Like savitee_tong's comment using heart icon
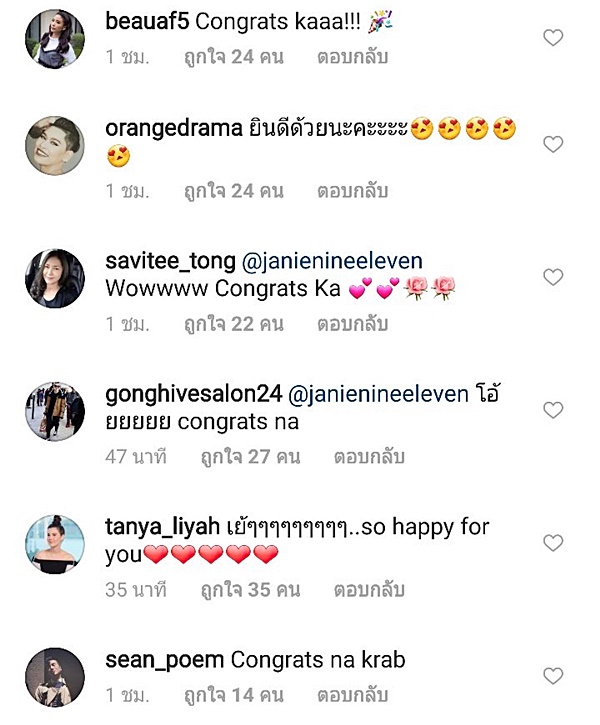Image resolution: width=600 pixels, height=725 pixels. click(x=552, y=277)
